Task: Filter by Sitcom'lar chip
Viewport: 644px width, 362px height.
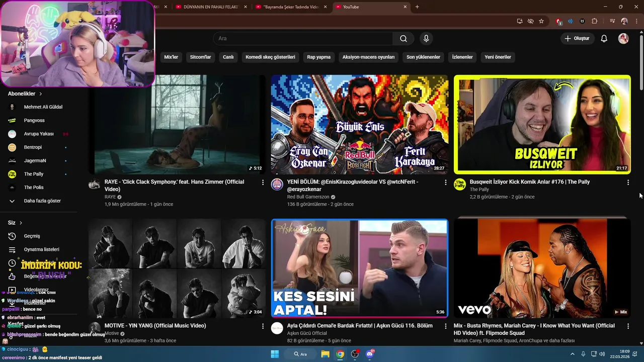Action: click(x=200, y=57)
